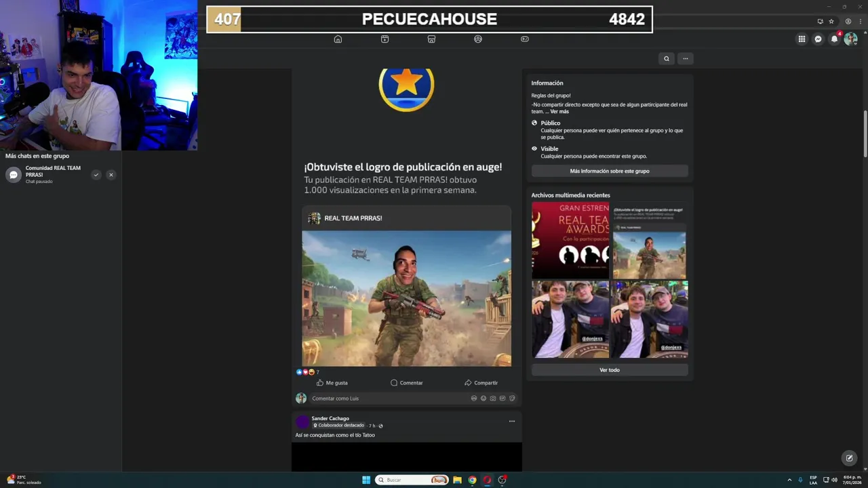Image resolution: width=868 pixels, height=488 pixels.
Task: Open the gold star achievement badge
Action: (x=406, y=89)
